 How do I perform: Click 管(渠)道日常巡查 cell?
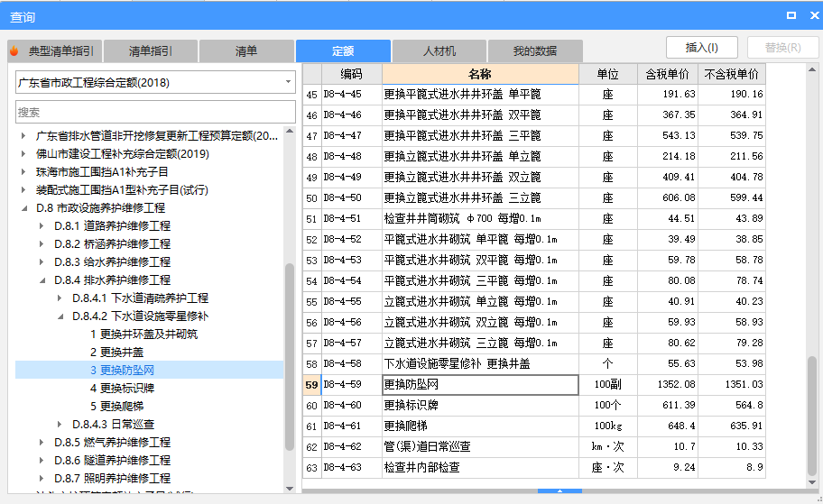click(x=480, y=447)
